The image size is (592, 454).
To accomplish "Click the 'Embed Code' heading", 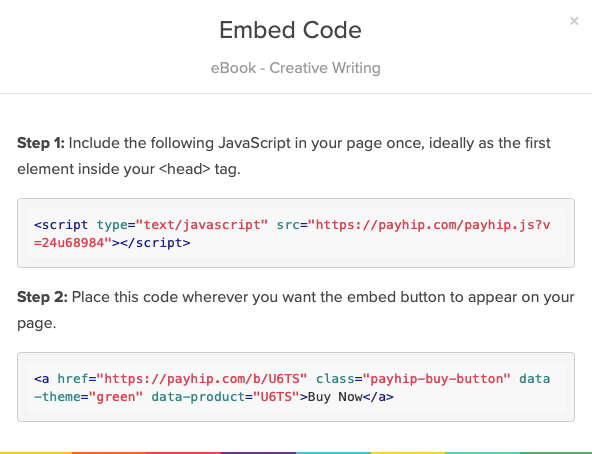I will 290,30.
